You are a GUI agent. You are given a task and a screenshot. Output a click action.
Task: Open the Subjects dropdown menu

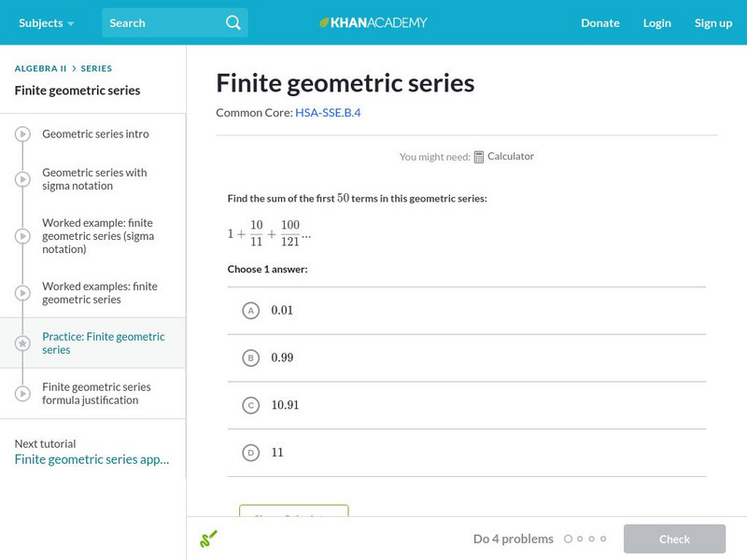(46, 22)
